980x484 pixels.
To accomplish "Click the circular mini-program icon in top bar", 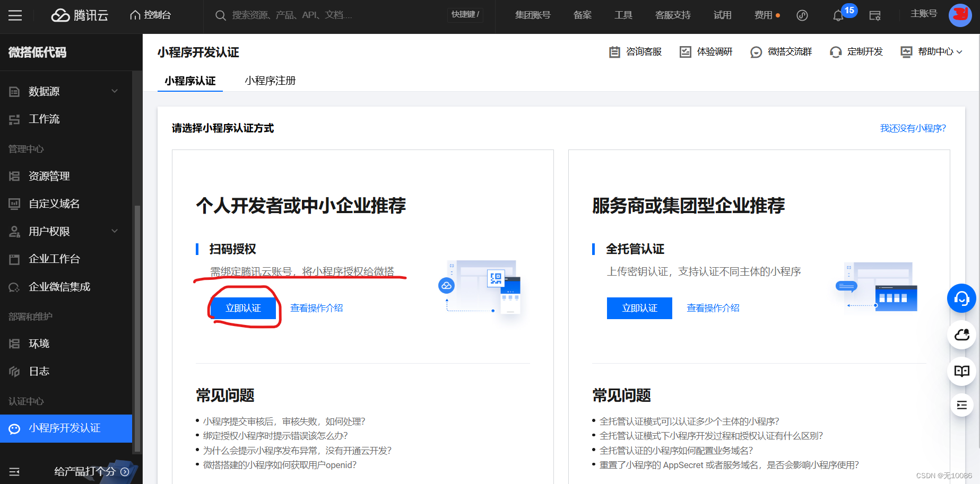I will click(802, 15).
